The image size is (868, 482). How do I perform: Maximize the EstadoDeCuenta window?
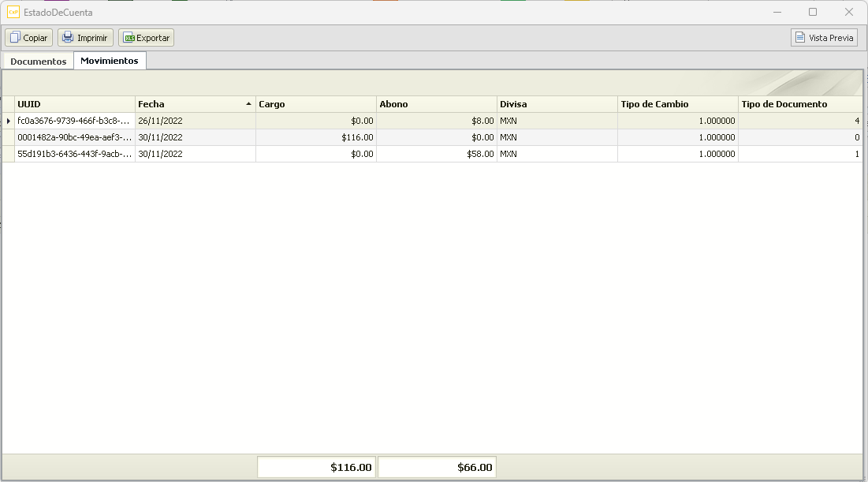tap(813, 12)
